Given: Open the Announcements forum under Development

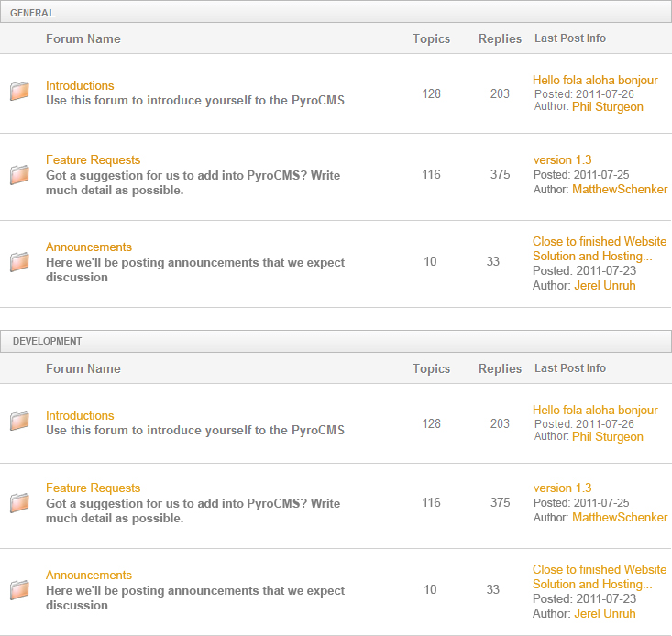Looking at the screenshot, I should pos(89,575).
